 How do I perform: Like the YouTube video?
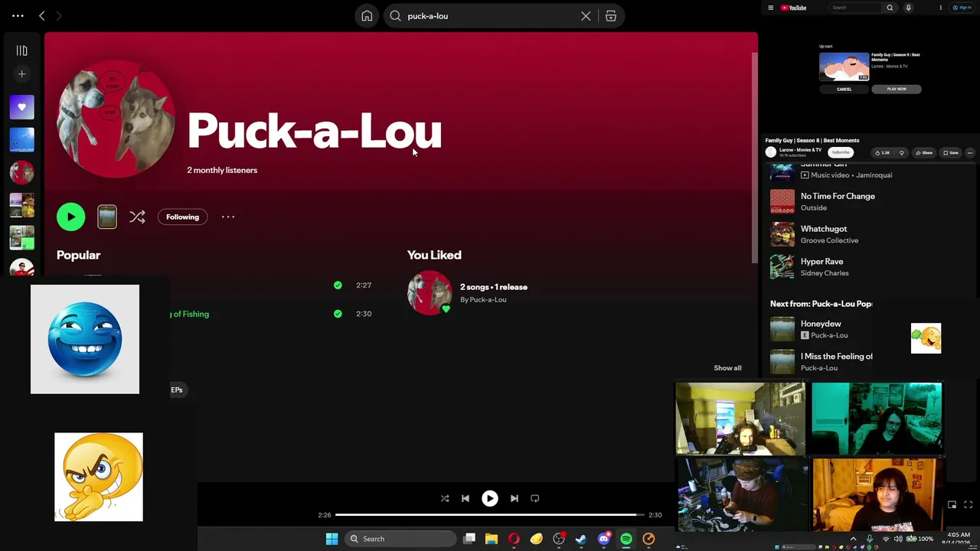[884, 153]
